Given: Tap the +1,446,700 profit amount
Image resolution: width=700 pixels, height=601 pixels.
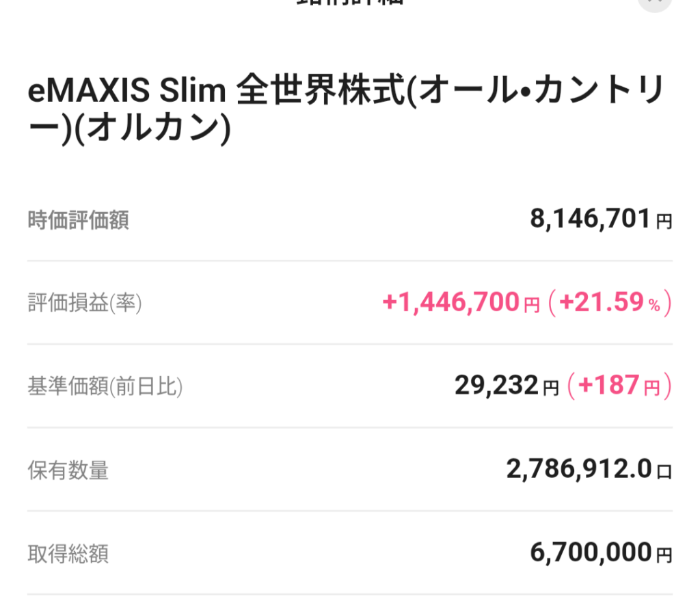Looking at the screenshot, I should click(x=453, y=303).
